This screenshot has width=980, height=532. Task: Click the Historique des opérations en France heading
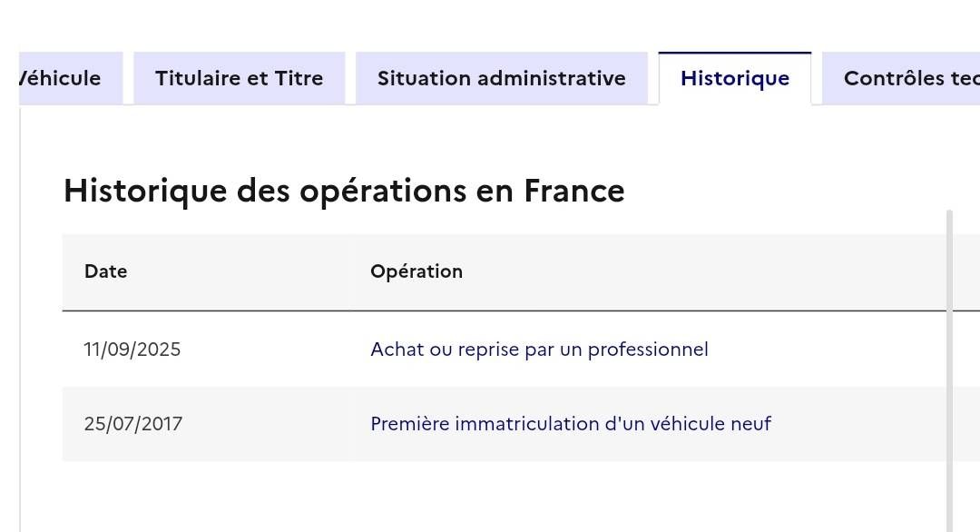click(345, 190)
